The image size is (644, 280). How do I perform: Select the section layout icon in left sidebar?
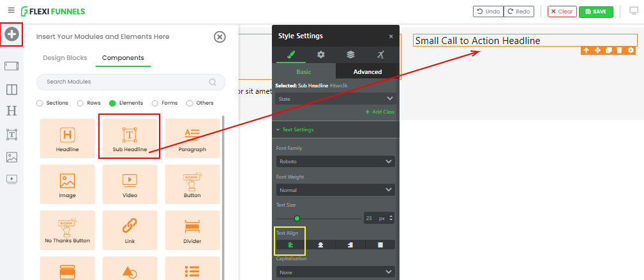(11, 66)
